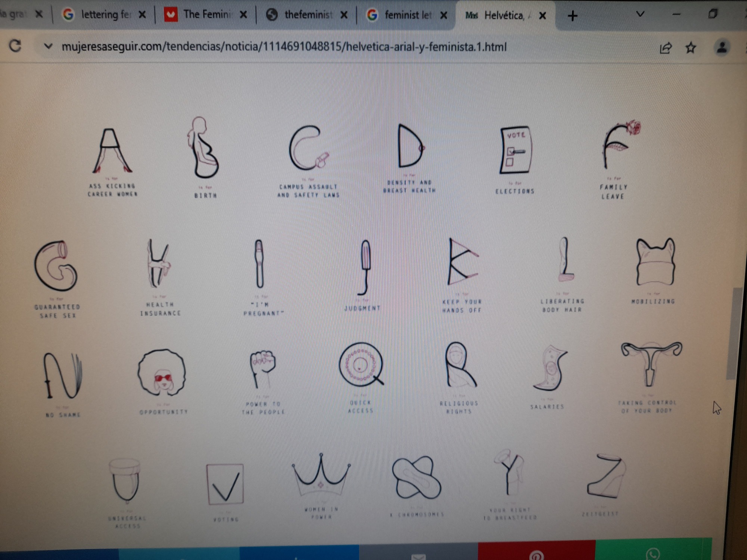Click the letter A career women illustration
Screen dimensions: 747x560
pyautogui.click(x=112, y=151)
